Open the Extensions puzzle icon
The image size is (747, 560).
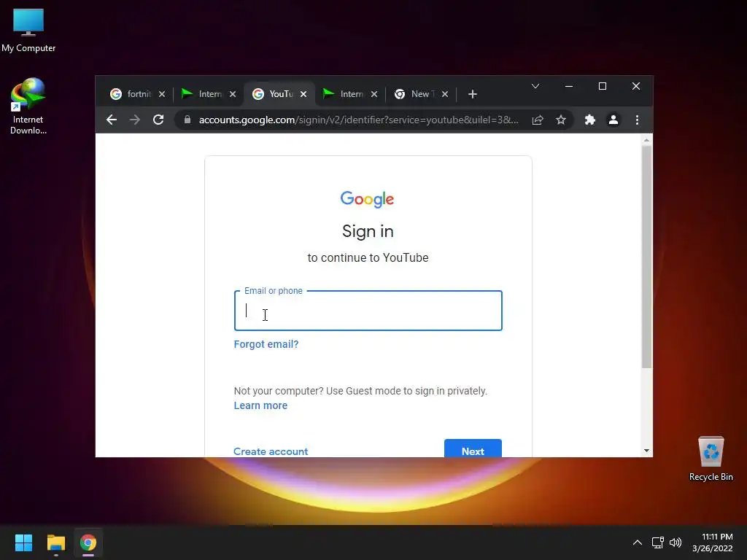click(x=589, y=120)
